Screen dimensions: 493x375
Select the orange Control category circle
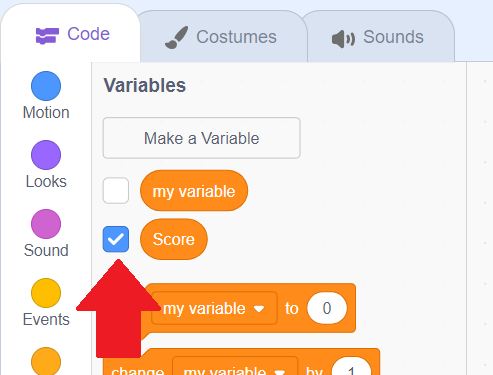point(46,361)
